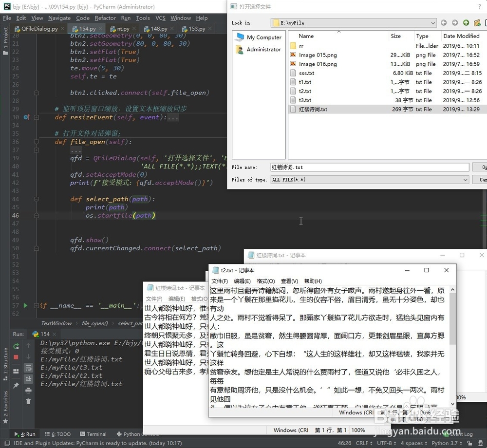Open the VCS menu

point(160,18)
